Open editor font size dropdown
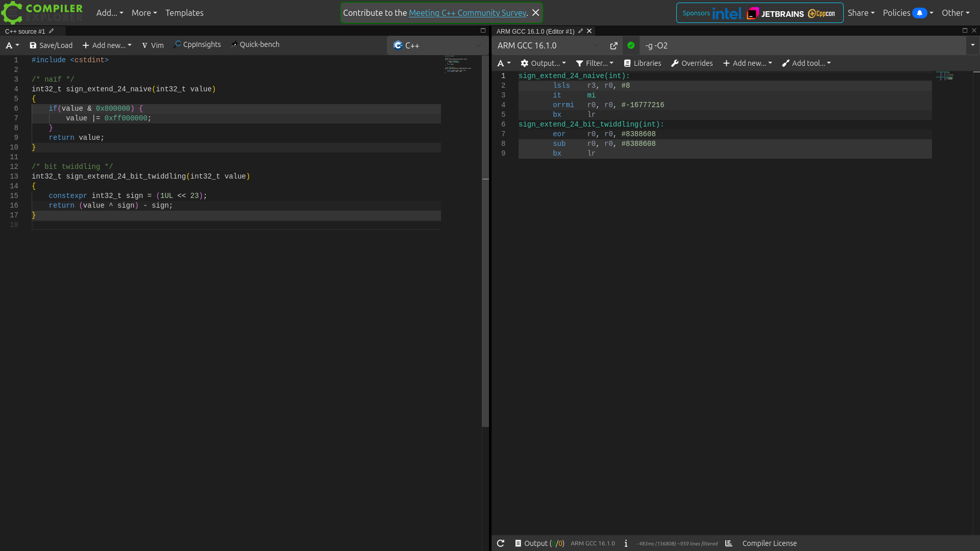The width and height of the screenshot is (980, 551). pyautogui.click(x=12, y=45)
